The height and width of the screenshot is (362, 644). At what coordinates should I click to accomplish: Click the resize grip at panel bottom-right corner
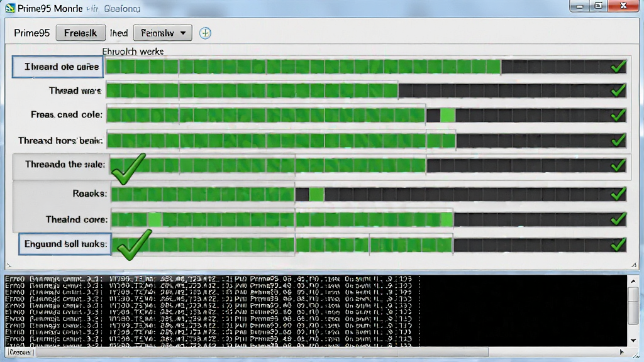coord(634,265)
